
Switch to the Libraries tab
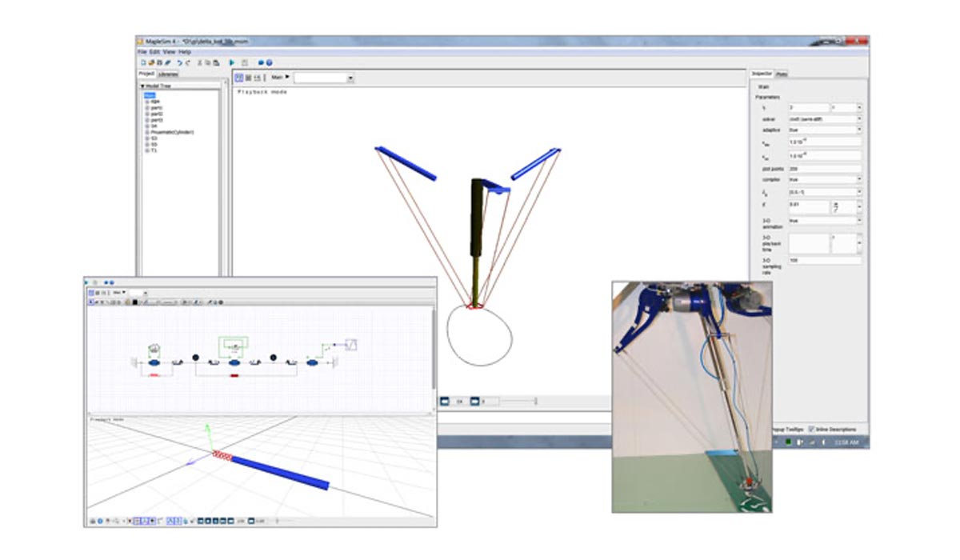(x=168, y=74)
